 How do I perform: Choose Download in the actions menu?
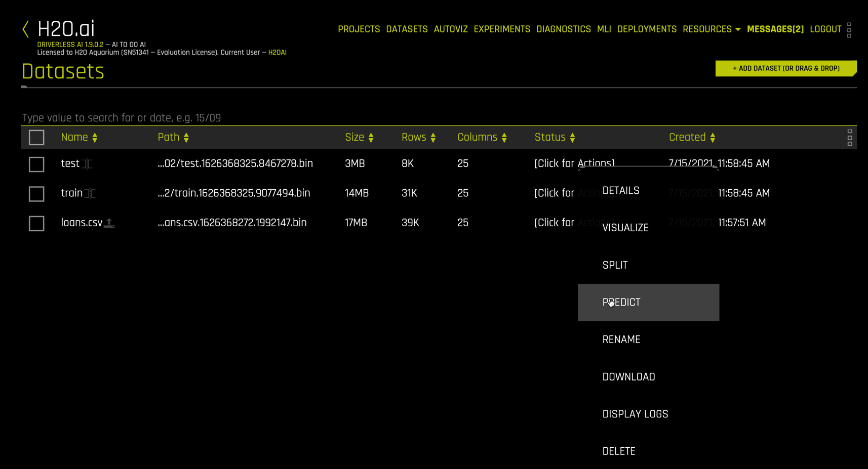648,377
